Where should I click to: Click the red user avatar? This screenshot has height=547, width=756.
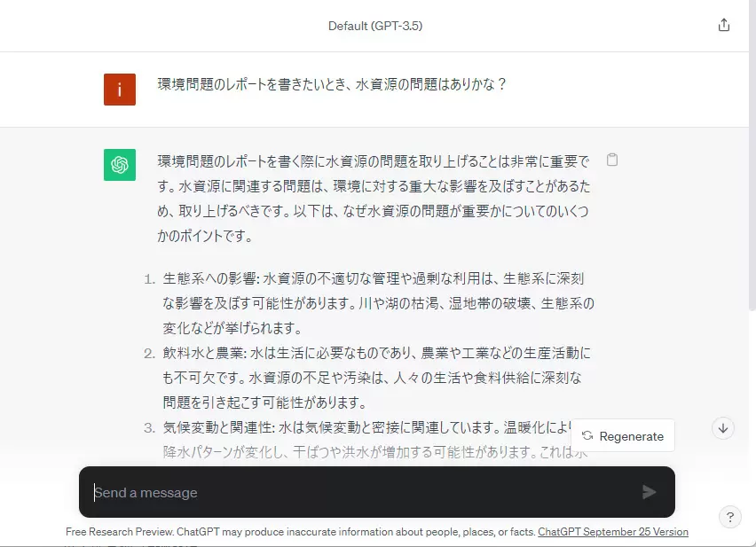point(120,89)
